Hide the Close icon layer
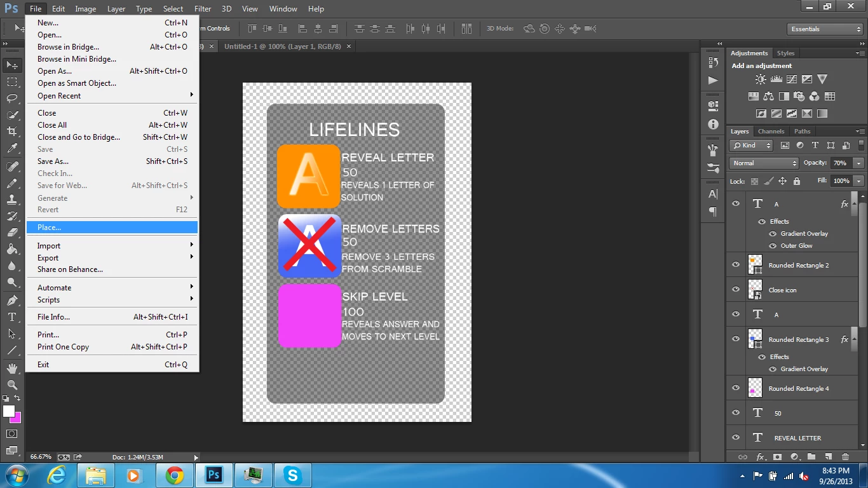Image resolution: width=868 pixels, height=488 pixels. tap(736, 290)
